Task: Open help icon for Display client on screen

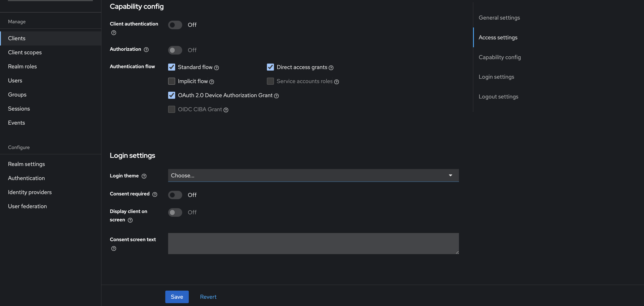Action: [130, 220]
